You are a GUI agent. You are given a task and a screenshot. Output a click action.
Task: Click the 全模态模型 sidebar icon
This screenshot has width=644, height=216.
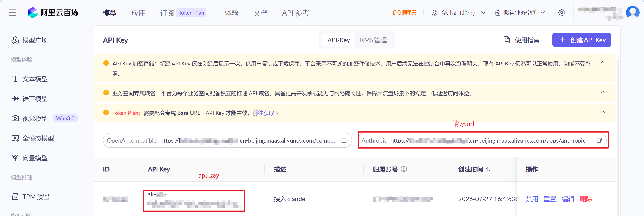pyautogui.click(x=15, y=138)
